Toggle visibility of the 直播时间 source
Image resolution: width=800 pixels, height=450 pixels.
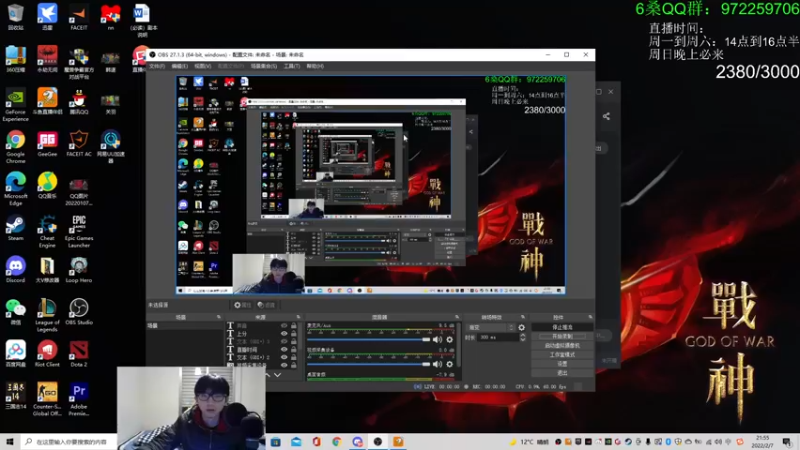coord(284,349)
